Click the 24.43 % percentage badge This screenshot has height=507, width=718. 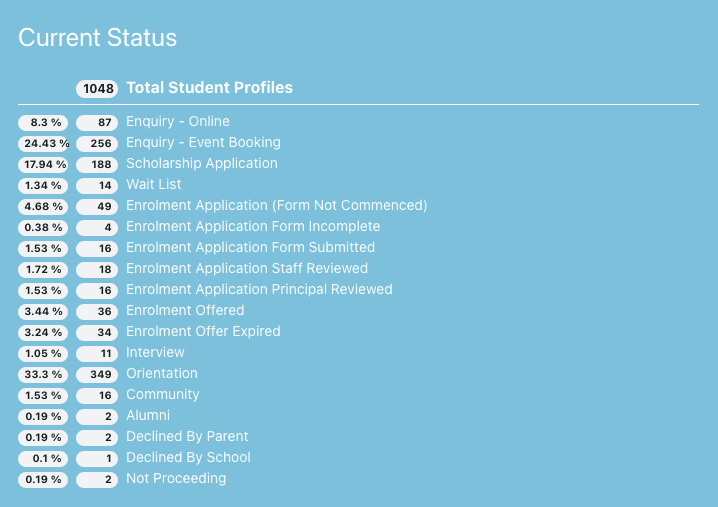pyautogui.click(x=44, y=143)
